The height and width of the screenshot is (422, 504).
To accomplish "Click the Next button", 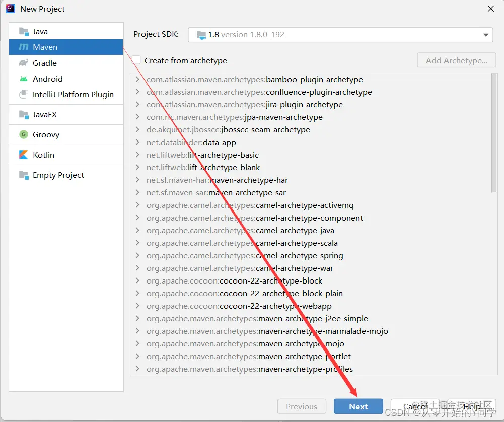I will point(358,406).
